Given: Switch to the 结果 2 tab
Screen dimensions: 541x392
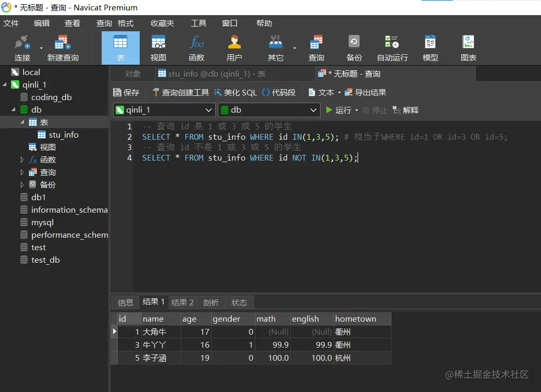Looking at the screenshot, I should 182,303.
